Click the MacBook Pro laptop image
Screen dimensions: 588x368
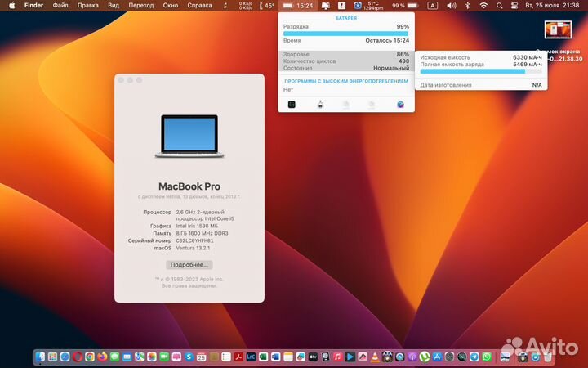(189, 137)
